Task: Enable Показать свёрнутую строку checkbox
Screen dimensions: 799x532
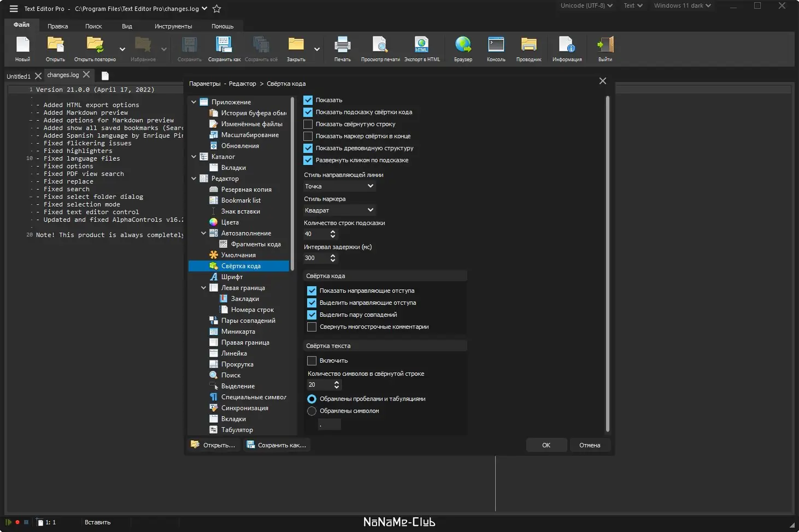Action: point(308,124)
